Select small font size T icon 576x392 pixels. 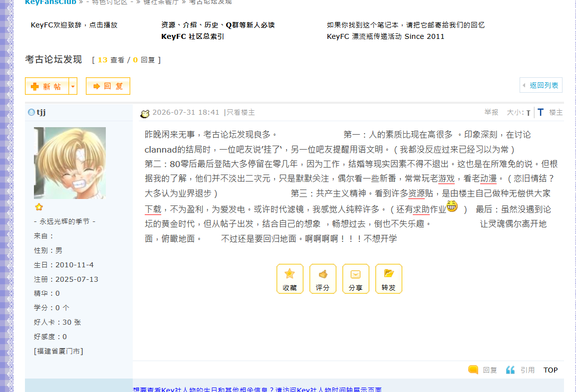[x=528, y=113]
